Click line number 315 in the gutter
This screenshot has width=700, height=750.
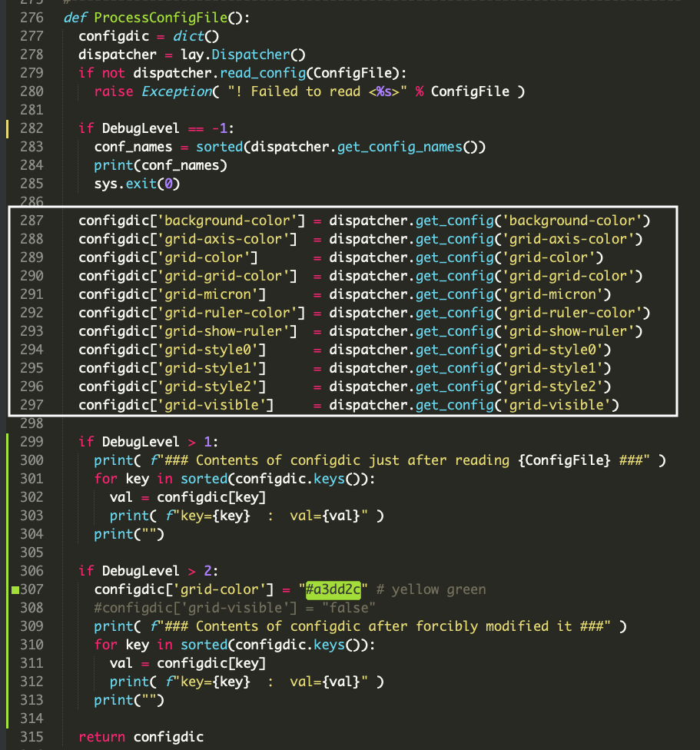32,737
